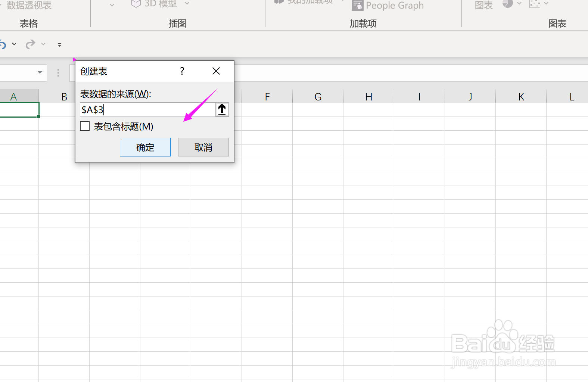Click the 表数据的来源(W) label
The width and height of the screenshot is (588, 382).
click(x=116, y=94)
